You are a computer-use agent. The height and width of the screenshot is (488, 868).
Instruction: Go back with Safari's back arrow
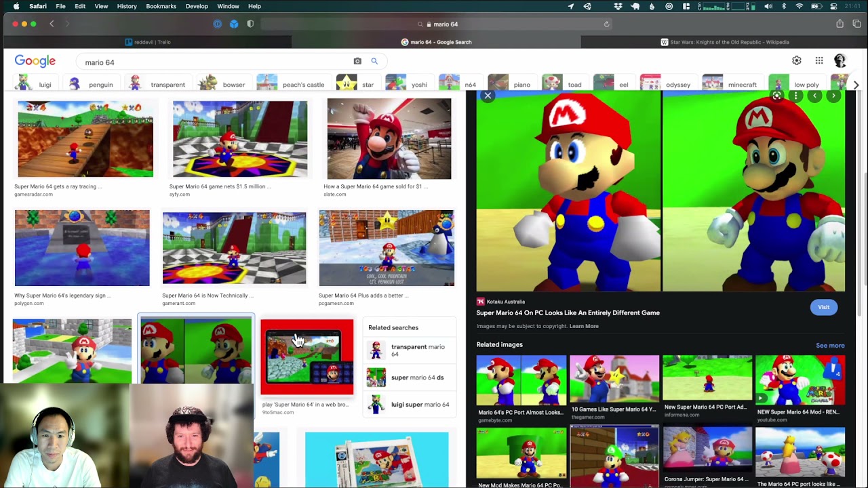point(52,24)
